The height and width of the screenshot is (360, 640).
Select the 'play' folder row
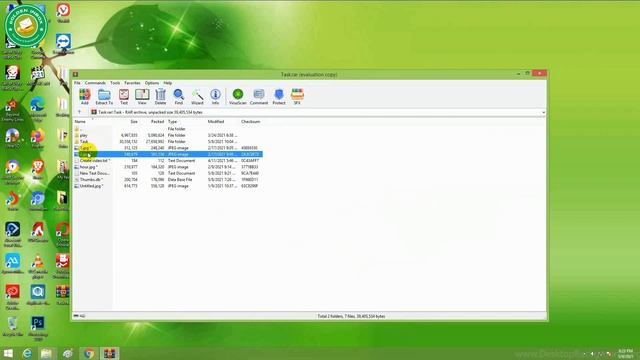click(168, 135)
